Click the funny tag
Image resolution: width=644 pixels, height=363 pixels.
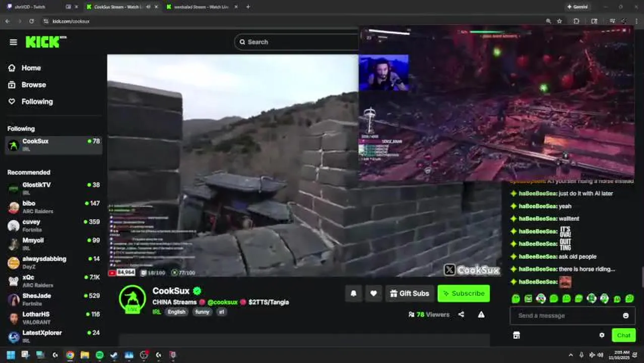[202, 312]
